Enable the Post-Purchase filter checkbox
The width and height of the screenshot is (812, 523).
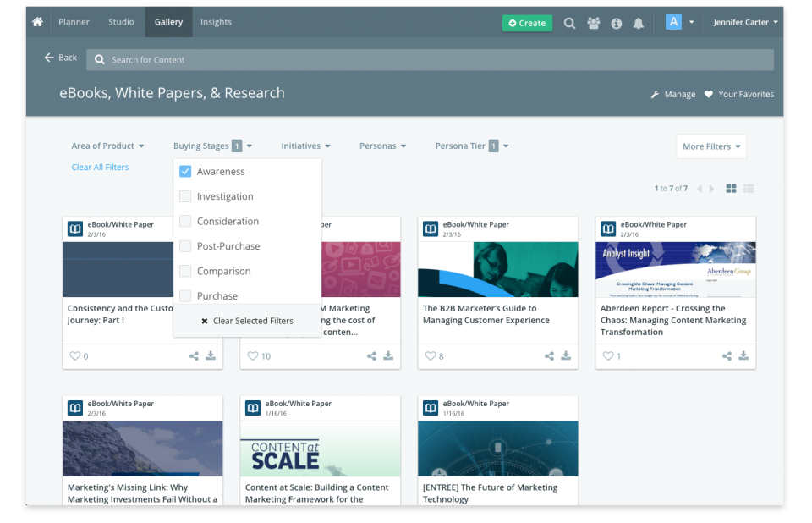tap(184, 245)
